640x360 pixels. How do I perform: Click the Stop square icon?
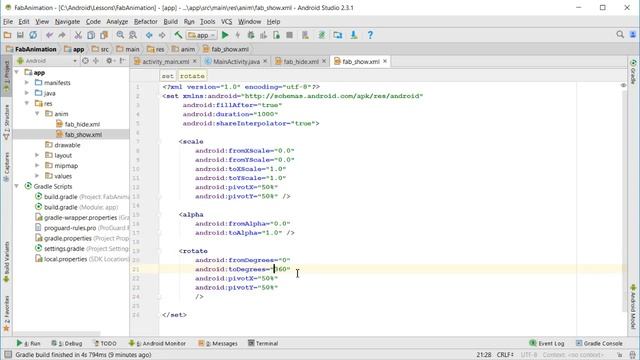[289, 35]
